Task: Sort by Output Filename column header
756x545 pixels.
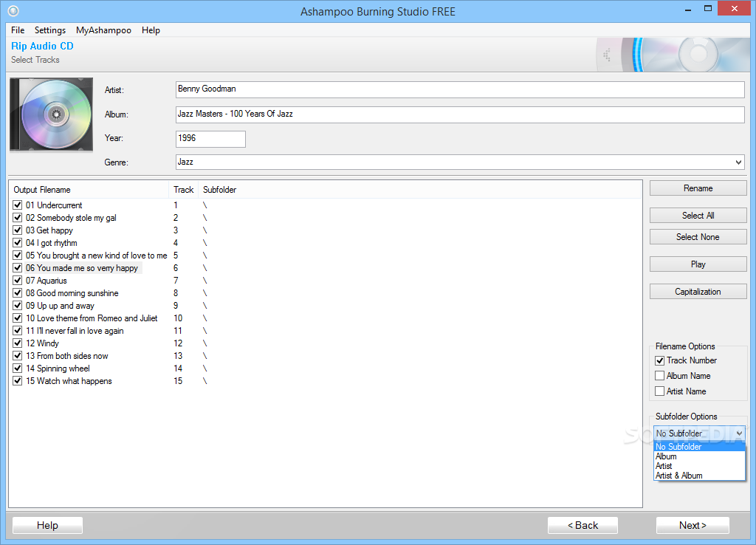Action: click(x=89, y=190)
